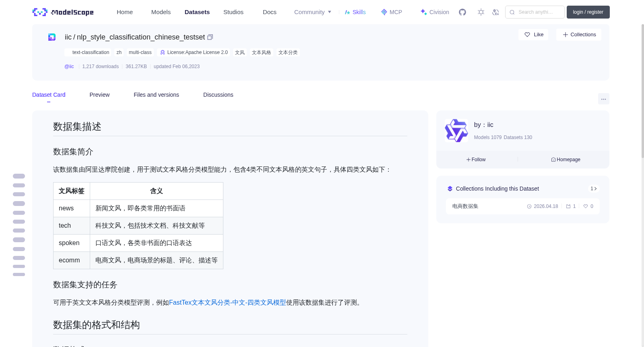The height and width of the screenshot is (347, 644).
Task: Open the FastText文本文风分类 model link
Action: (x=227, y=303)
